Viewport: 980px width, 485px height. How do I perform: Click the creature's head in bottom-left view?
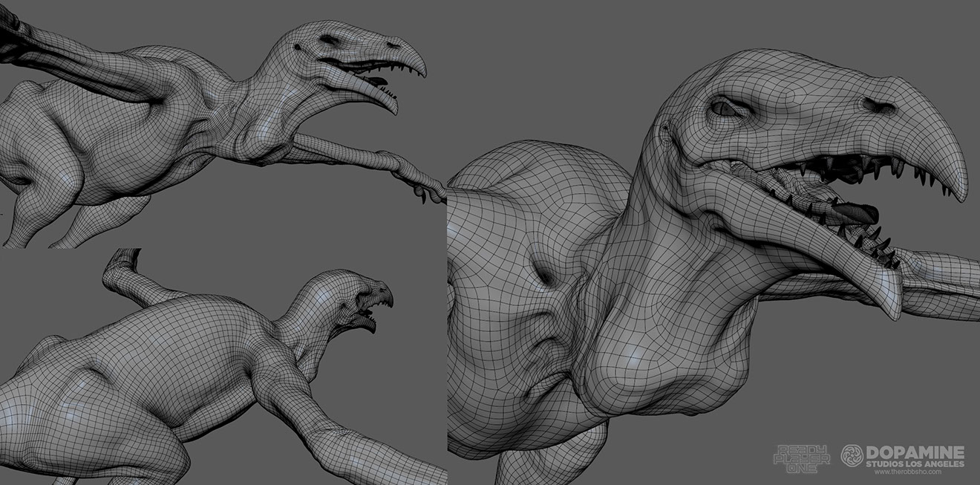tap(356, 297)
